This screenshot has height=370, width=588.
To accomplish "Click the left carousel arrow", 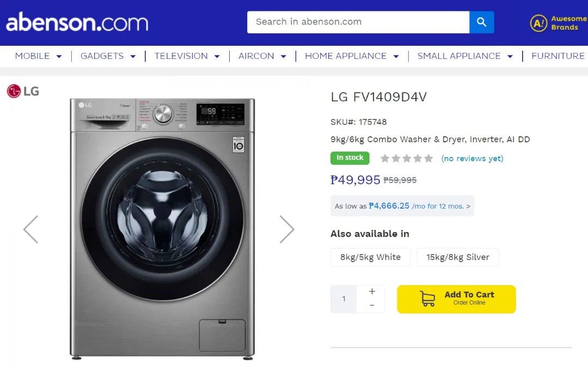I will pos(31,229).
